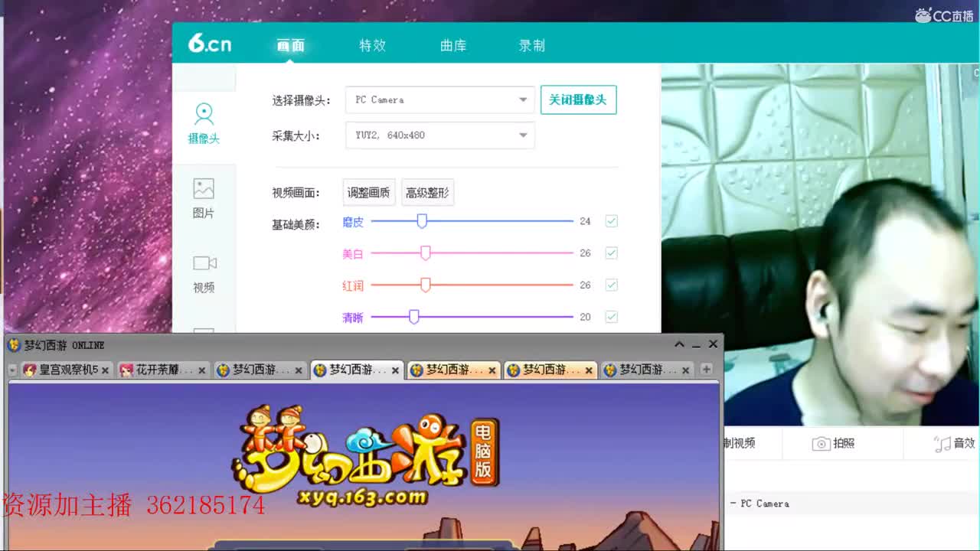Close the 花开荼蘼 tab
The image size is (980, 551).
201,370
